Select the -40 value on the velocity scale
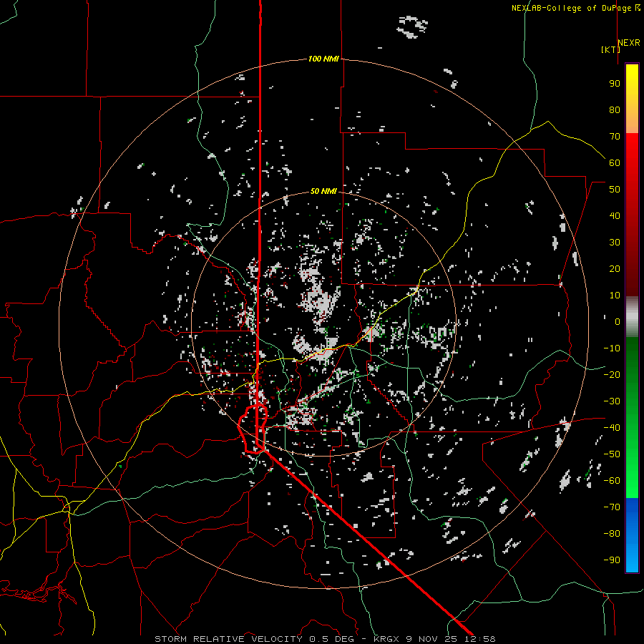644x644 pixels. 612,428
